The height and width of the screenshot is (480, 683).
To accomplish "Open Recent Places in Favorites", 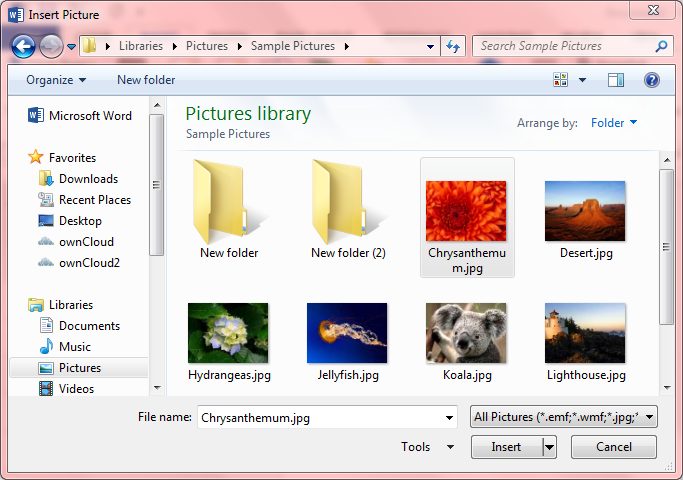I will click(x=95, y=199).
